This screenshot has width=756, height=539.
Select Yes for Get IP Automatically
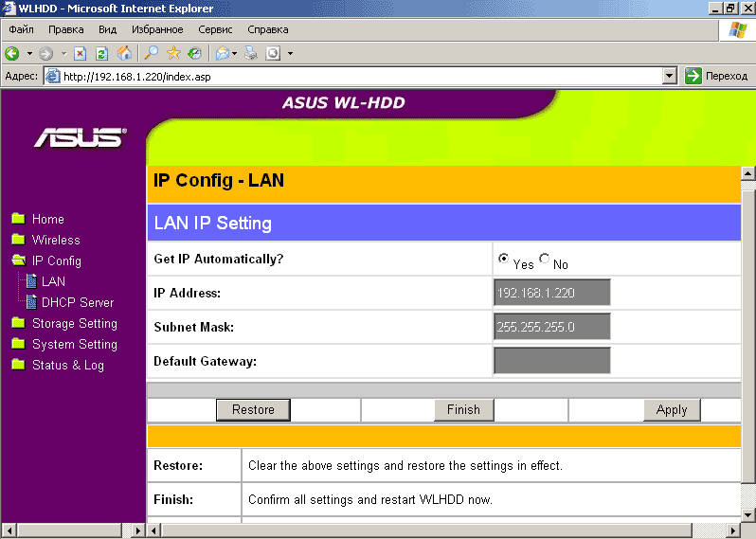coord(503,259)
